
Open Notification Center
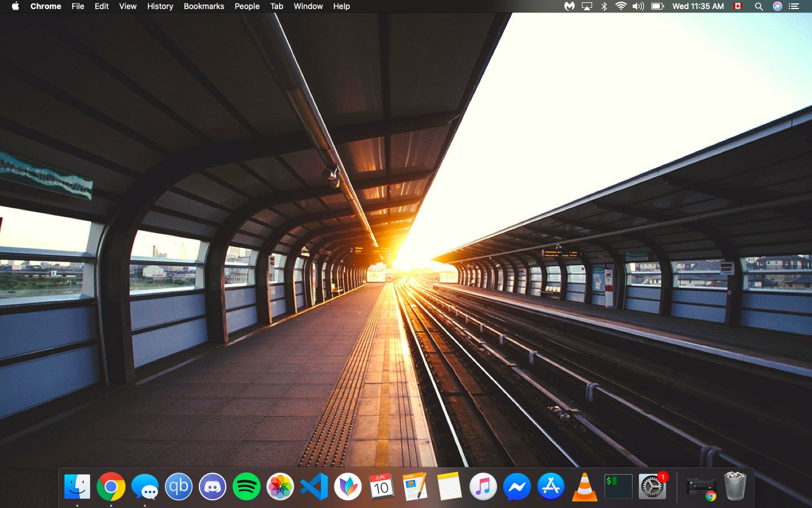point(794,6)
